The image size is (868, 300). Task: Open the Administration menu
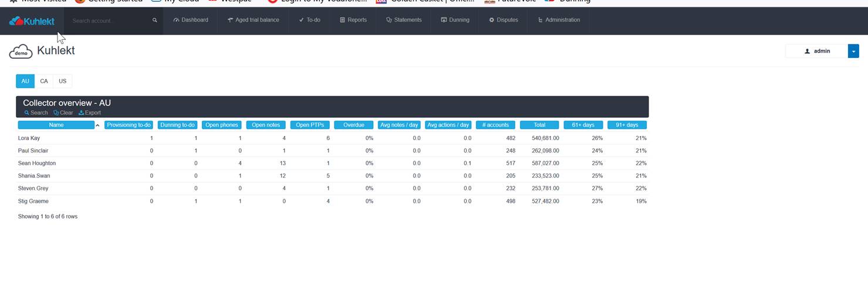[559, 20]
